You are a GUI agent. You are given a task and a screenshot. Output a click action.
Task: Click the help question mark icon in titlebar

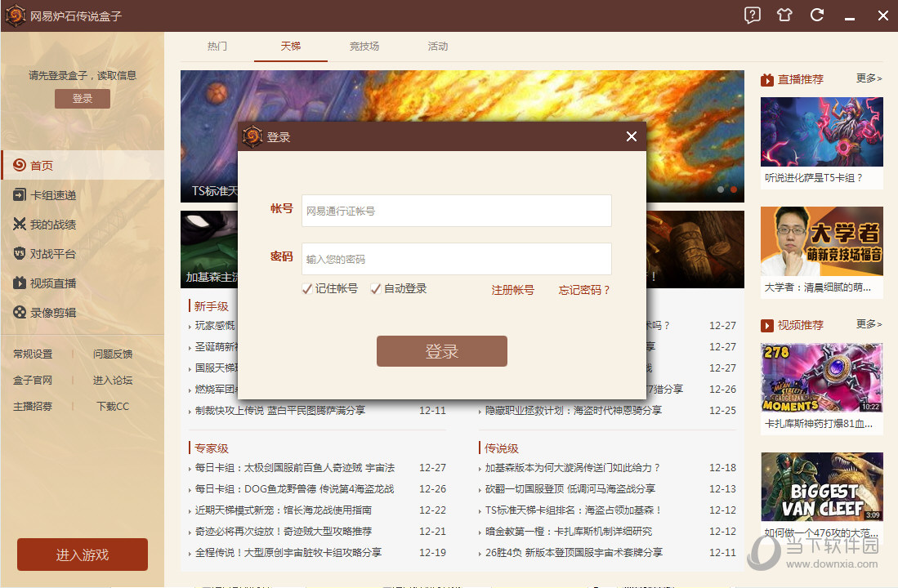[x=751, y=16]
